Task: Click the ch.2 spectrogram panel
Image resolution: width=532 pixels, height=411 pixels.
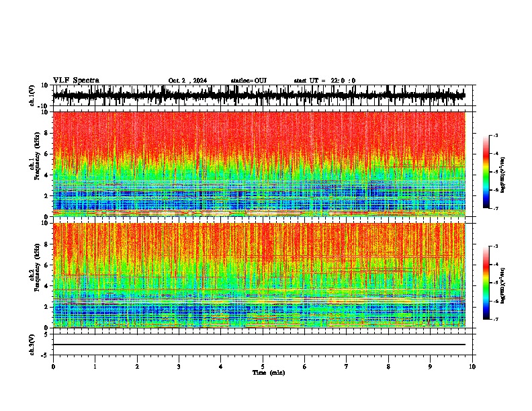Action: coord(259,275)
